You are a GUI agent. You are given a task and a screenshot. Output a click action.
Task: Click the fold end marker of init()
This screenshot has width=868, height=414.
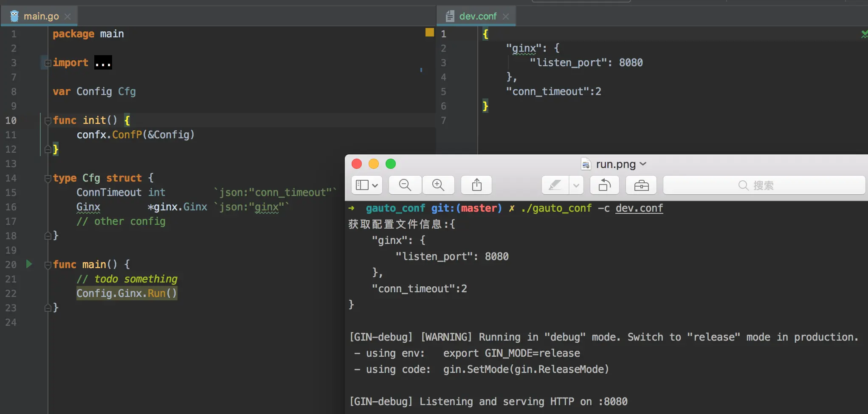pos(48,149)
